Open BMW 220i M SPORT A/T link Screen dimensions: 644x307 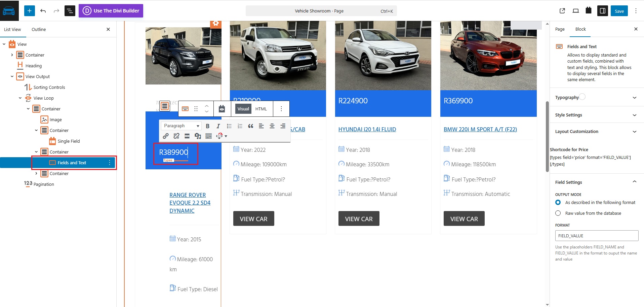coord(480,129)
